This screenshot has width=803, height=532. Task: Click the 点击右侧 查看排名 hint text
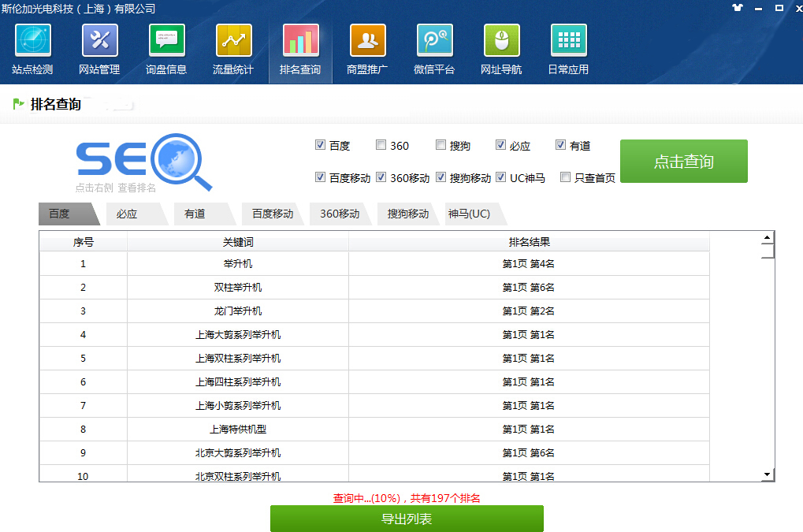pos(116,188)
